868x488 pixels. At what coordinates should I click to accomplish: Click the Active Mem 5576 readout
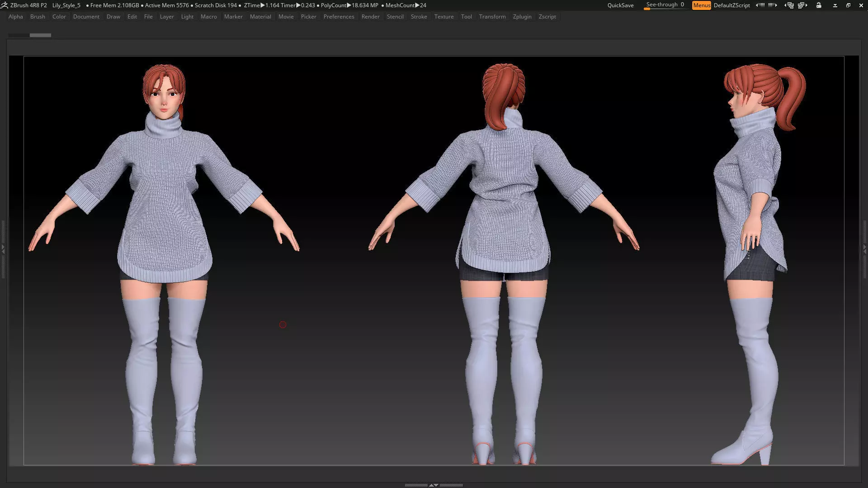click(x=167, y=5)
